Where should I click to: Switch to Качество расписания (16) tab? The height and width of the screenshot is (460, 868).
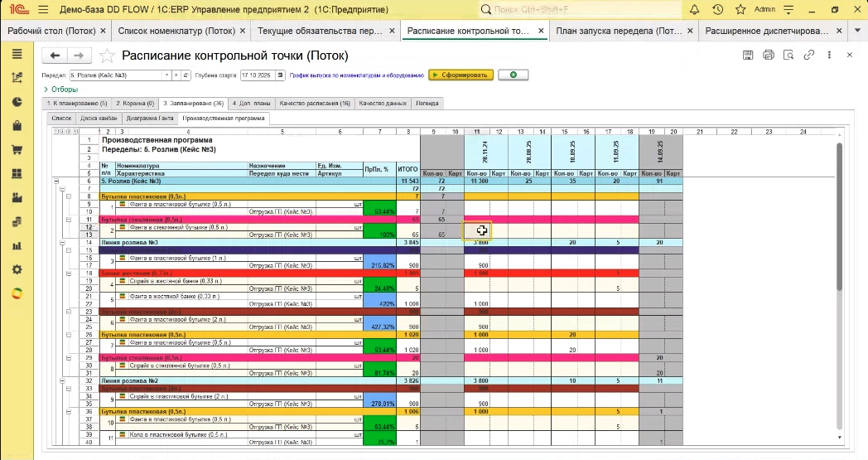(315, 104)
